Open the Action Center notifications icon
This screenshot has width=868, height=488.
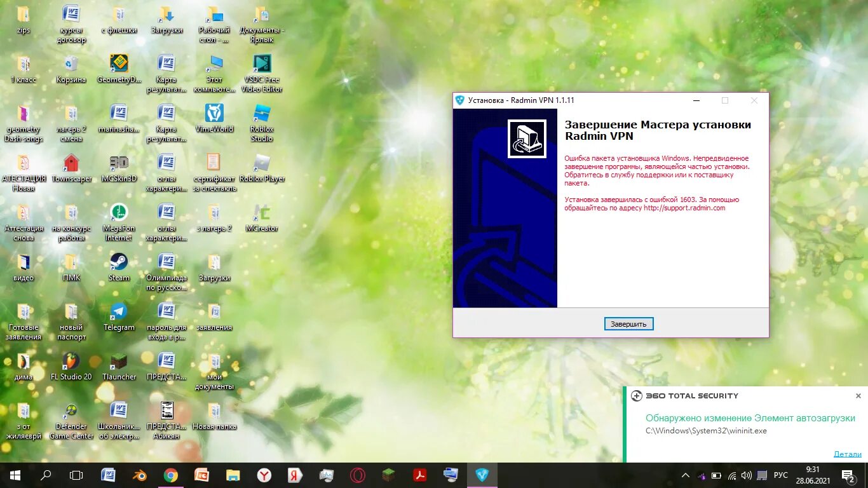(x=848, y=475)
